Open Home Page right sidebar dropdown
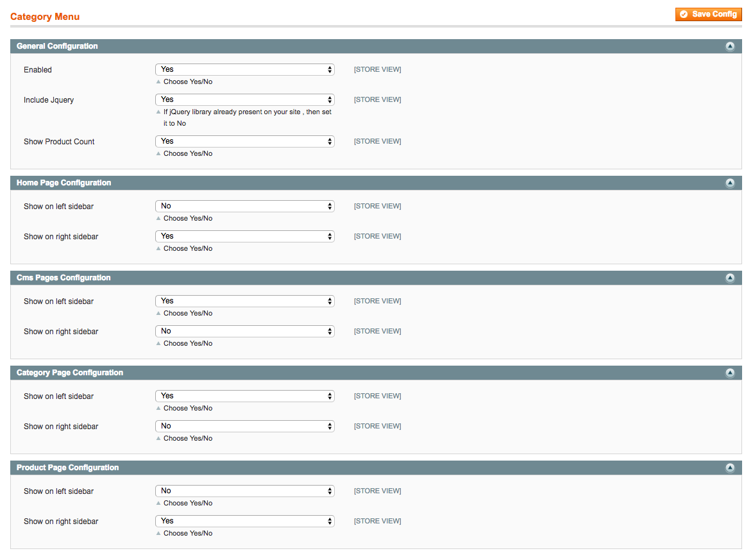Viewport: 753px width, 560px height. pyautogui.click(x=245, y=237)
